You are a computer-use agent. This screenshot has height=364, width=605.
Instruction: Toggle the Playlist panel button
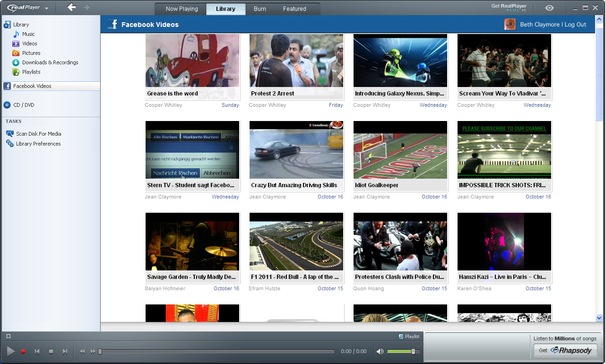pos(409,336)
